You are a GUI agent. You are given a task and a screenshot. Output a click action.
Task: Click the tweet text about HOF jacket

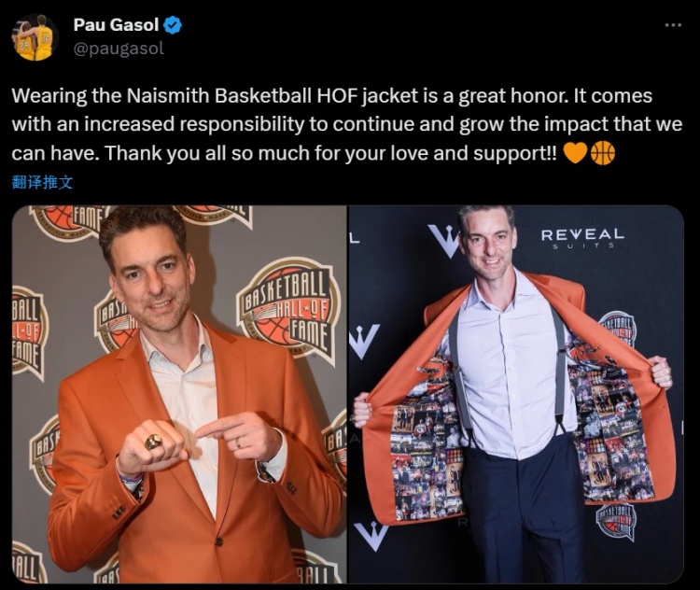pos(347,124)
